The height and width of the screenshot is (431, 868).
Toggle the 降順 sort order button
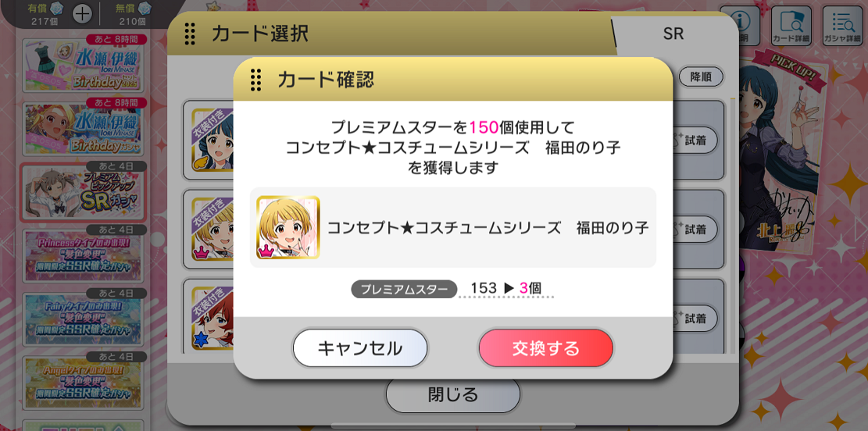[701, 77]
